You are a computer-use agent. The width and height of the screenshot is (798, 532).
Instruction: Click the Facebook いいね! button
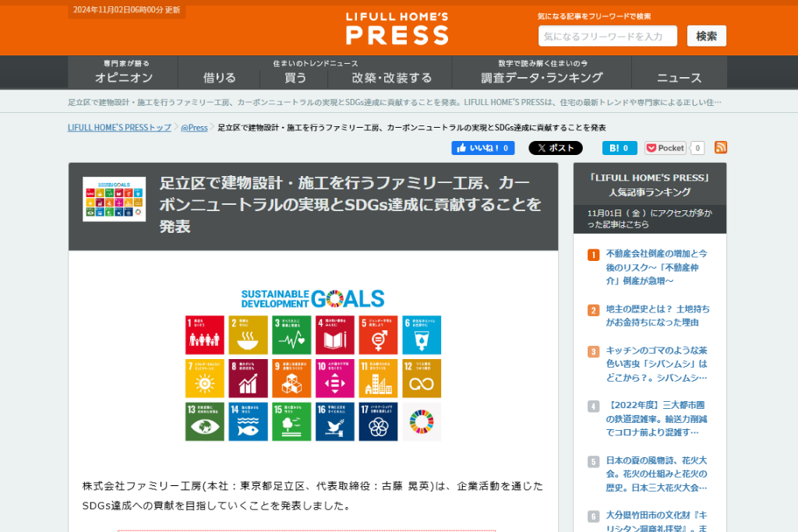(483, 148)
